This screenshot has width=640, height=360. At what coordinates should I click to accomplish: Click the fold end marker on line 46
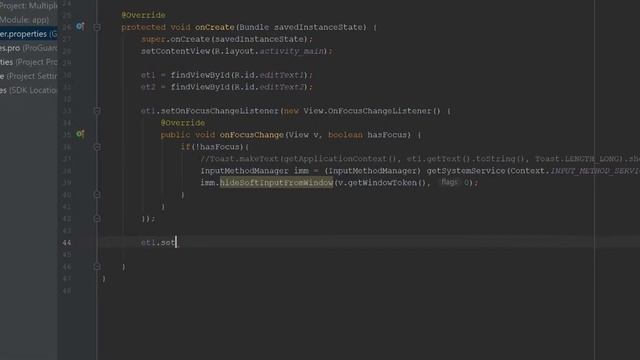[97, 267]
